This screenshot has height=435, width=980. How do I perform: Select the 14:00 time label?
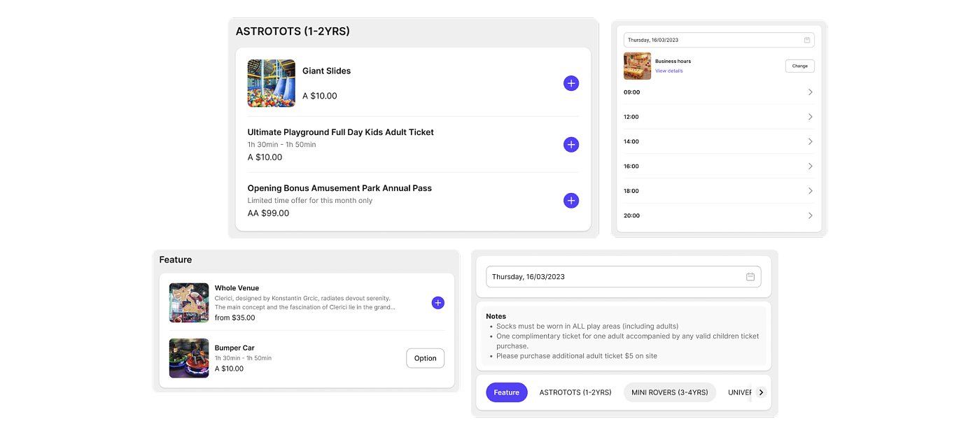(631, 141)
